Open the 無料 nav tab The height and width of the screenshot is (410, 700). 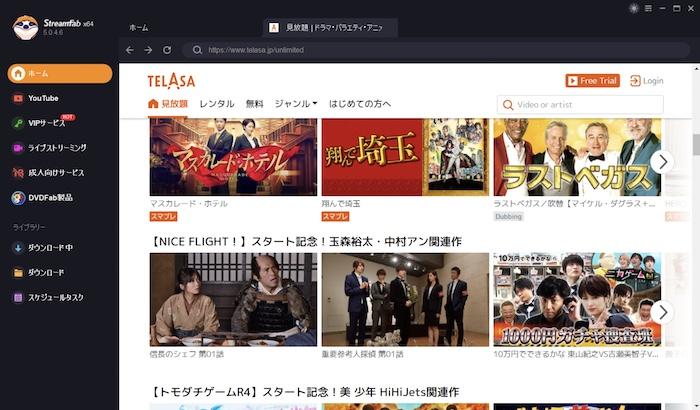(254, 104)
